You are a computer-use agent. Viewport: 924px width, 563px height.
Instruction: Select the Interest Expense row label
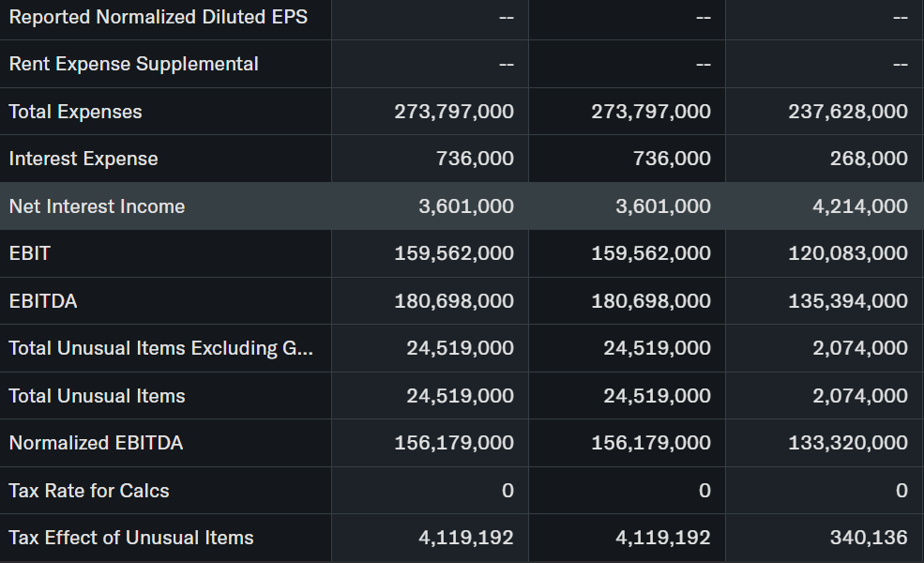pyautogui.click(x=83, y=159)
